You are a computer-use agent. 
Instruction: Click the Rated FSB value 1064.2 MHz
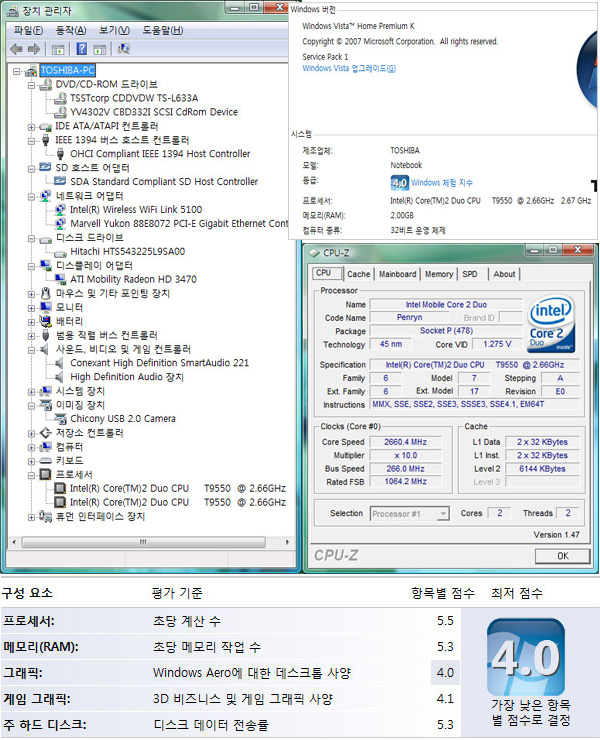tap(405, 482)
